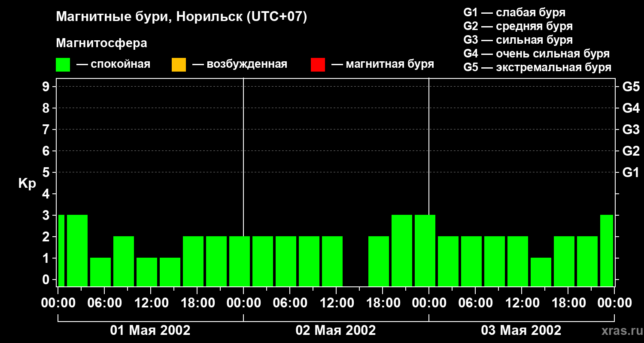Viewport: 644px width, 343px height.
Task: Click the narrow first green bar of 01 Мая
Action: [x=61, y=250]
